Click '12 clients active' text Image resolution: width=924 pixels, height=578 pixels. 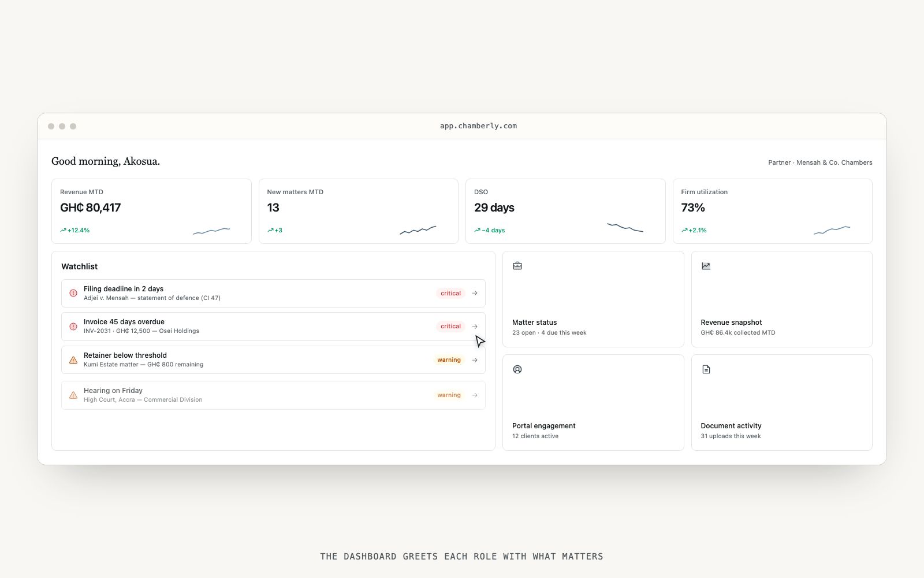pyautogui.click(x=535, y=436)
